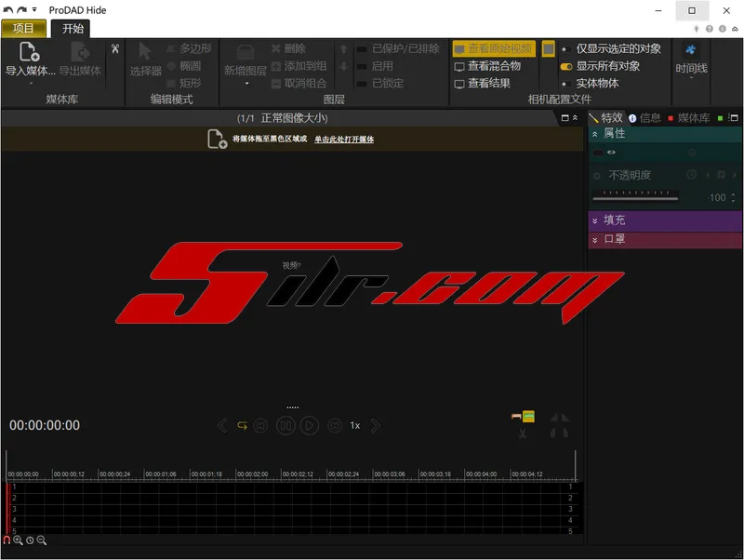
Task: Click the scissors icon in the media library group
Action: coord(115,48)
